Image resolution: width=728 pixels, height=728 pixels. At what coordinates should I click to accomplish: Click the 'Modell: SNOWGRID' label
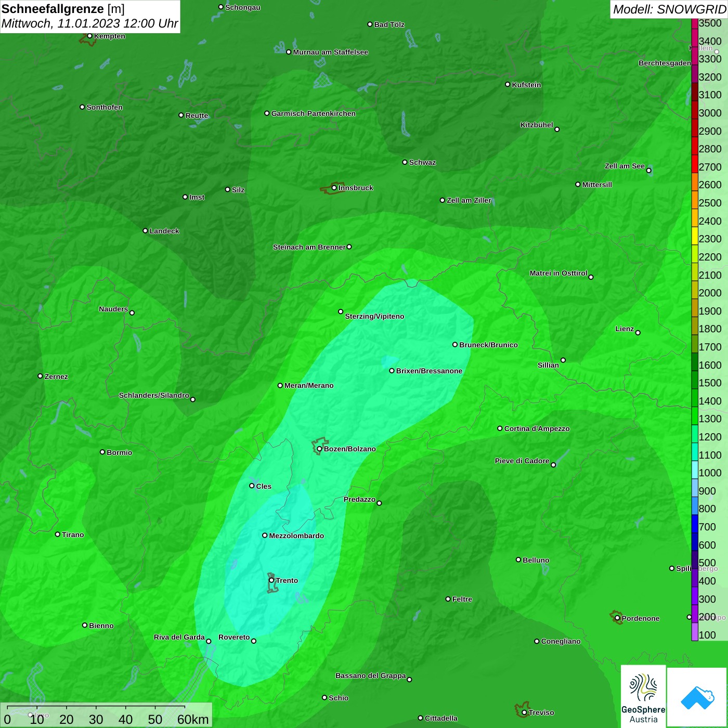669,9
